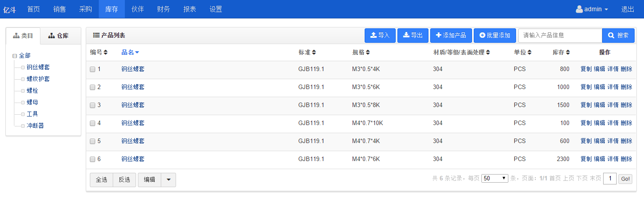Click the 添加产品 add product button

pyautogui.click(x=451, y=36)
